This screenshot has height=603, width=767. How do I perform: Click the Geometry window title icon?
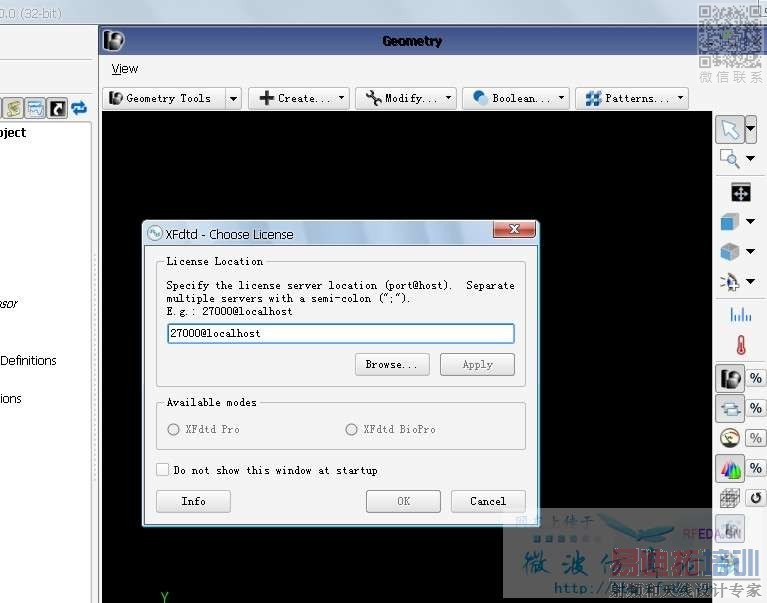[114, 41]
